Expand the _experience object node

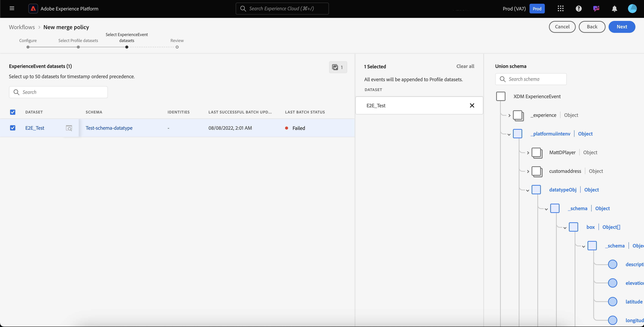point(509,115)
